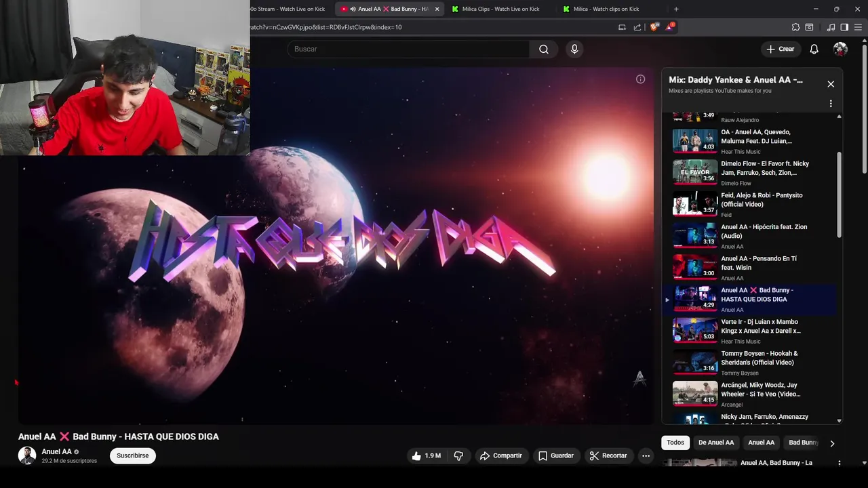This screenshot has height=488, width=868.
Task: Click cast media icon in address bar
Action: pyautogui.click(x=622, y=27)
